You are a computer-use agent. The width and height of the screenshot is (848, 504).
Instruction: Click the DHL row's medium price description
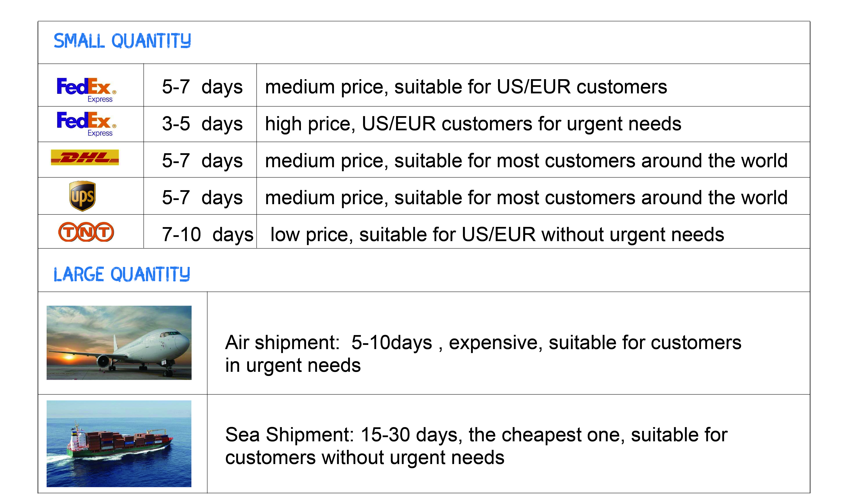[x=526, y=160]
